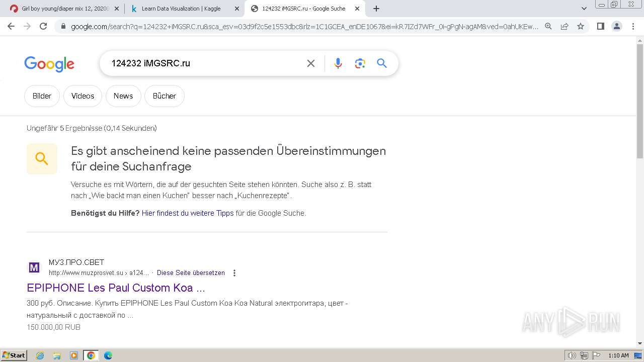This screenshot has width=644, height=362.
Task: Share this page via address bar icon
Action: [565, 26]
